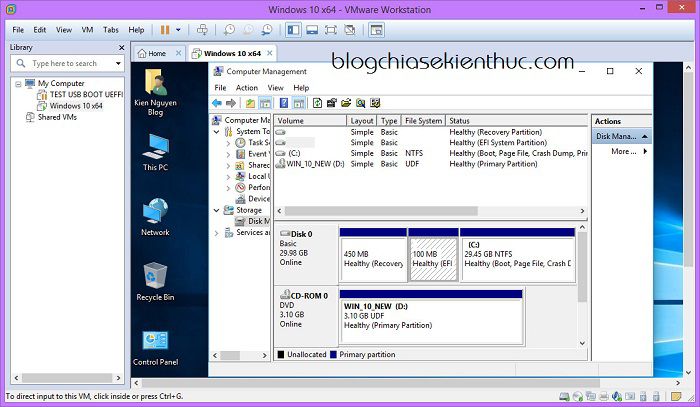Open the power options dropdown next to pause
Viewport: 700px width, 407px height.
(178, 30)
